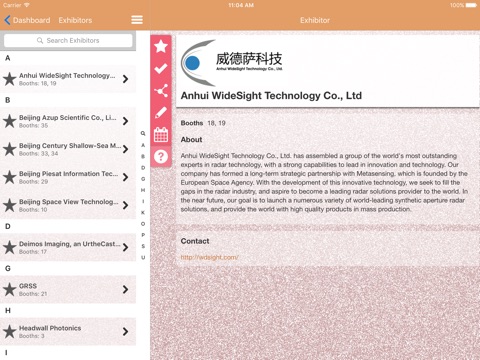Viewport: 480px width, 360px height.
Task: Expand Beijing Piesat Information chevron arrow
Action: coord(126,177)
